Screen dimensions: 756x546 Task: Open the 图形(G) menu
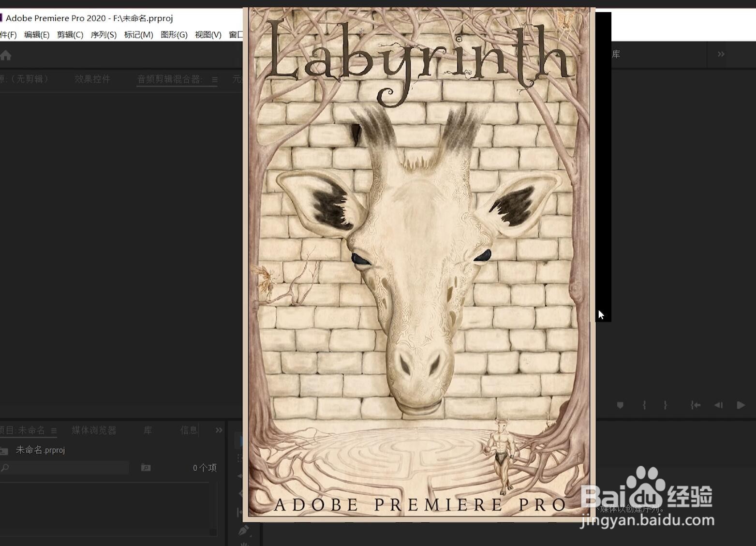[x=174, y=34]
